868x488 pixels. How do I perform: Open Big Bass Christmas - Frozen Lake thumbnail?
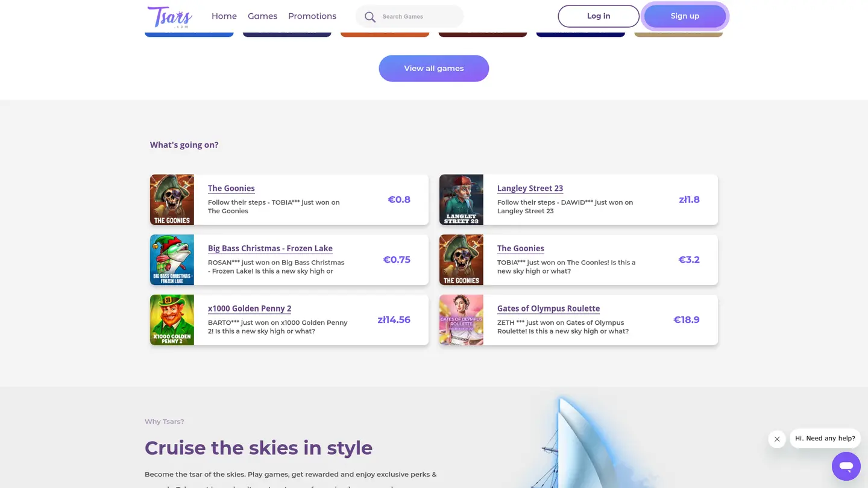click(172, 260)
